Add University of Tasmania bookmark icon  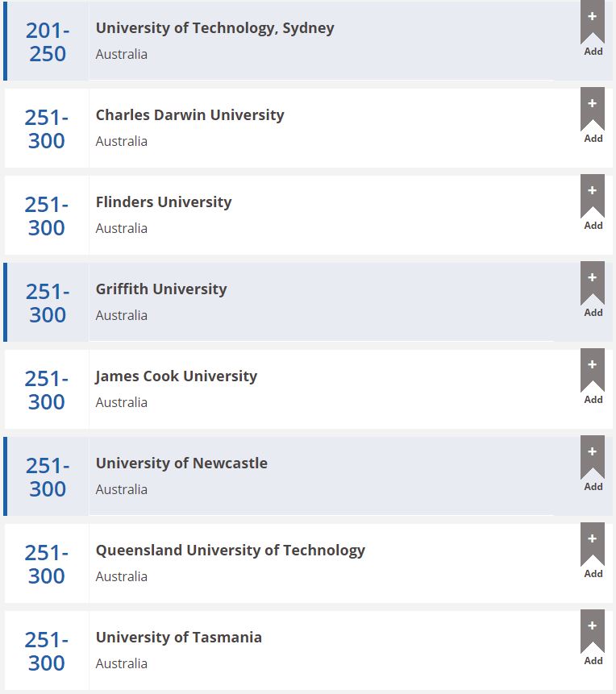(593, 634)
